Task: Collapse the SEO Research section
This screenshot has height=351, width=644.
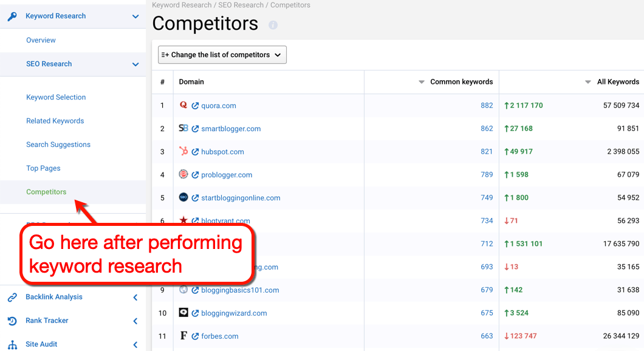Action: pos(135,64)
